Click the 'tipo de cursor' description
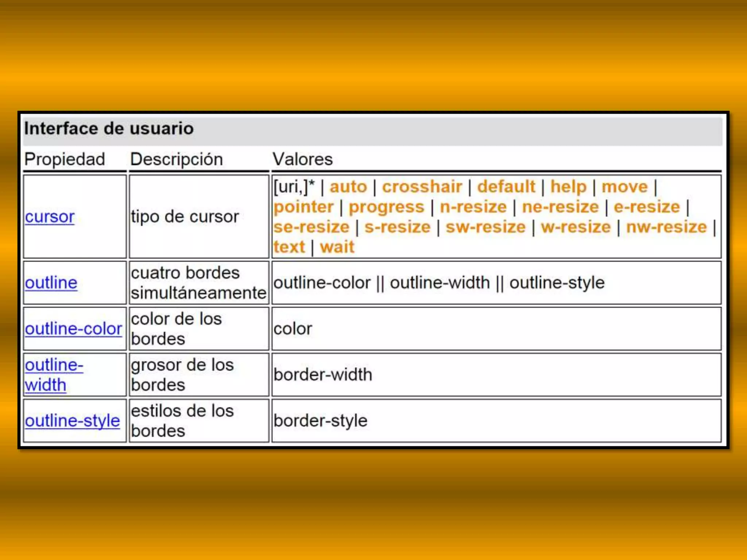This screenshot has width=747, height=560. (x=185, y=217)
